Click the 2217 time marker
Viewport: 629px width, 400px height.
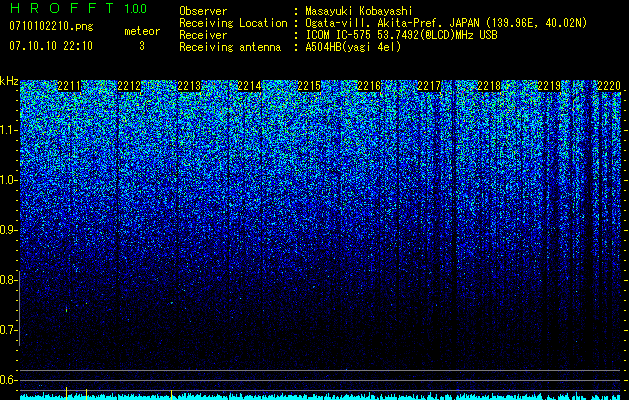click(x=429, y=86)
